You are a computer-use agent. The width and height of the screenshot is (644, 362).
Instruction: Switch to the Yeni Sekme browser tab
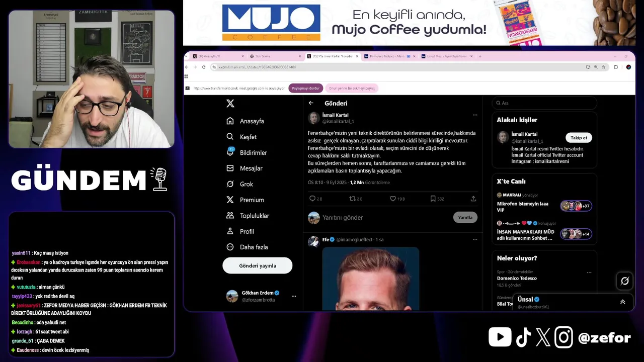point(276,56)
